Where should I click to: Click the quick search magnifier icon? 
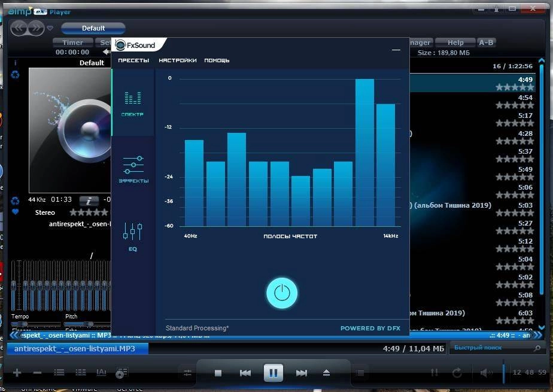[537, 348]
